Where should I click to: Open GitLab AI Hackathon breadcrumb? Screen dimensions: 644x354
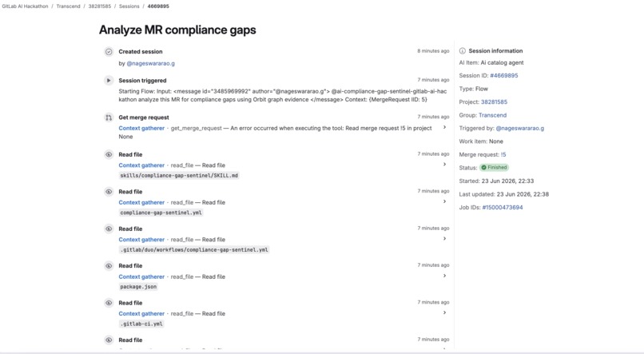click(x=25, y=6)
